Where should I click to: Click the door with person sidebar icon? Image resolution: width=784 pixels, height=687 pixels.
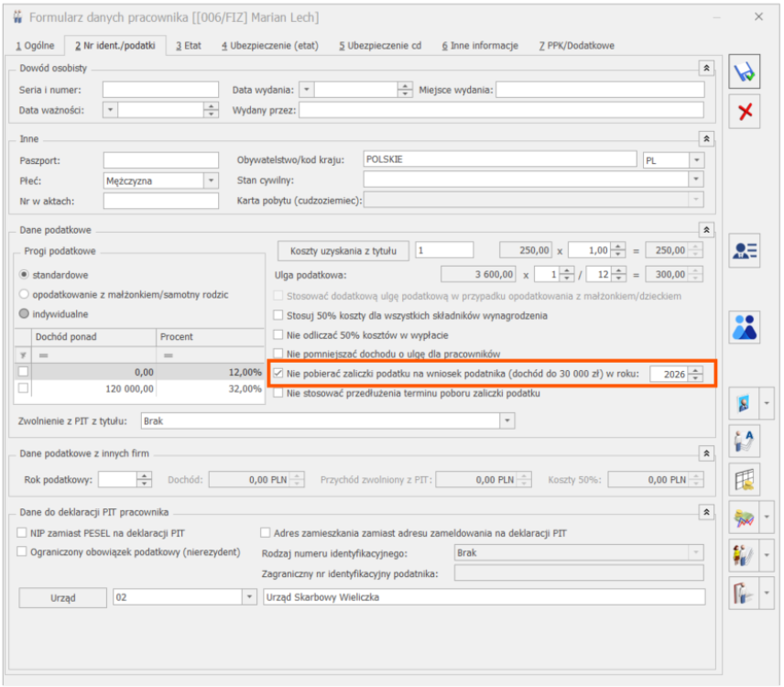point(744,593)
